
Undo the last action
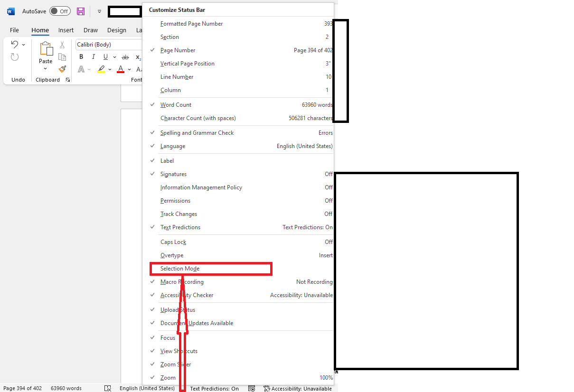click(15, 45)
